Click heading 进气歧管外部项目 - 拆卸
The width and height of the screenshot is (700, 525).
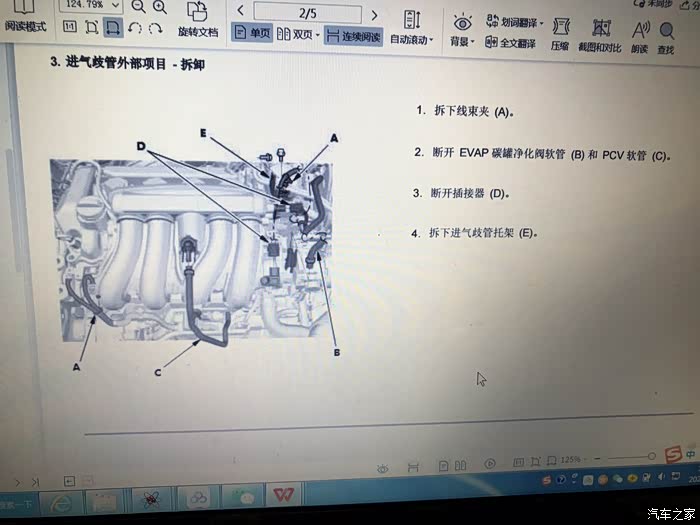tap(135, 62)
